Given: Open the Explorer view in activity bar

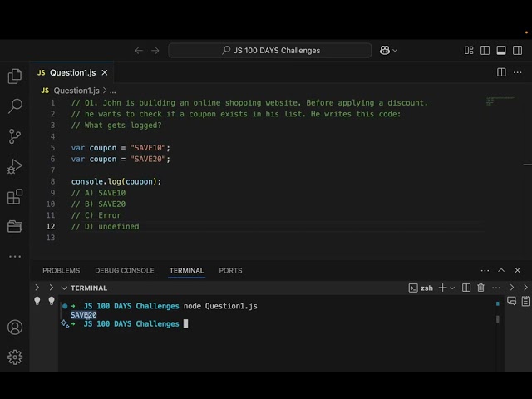Looking at the screenshot, I should point(15,76).
